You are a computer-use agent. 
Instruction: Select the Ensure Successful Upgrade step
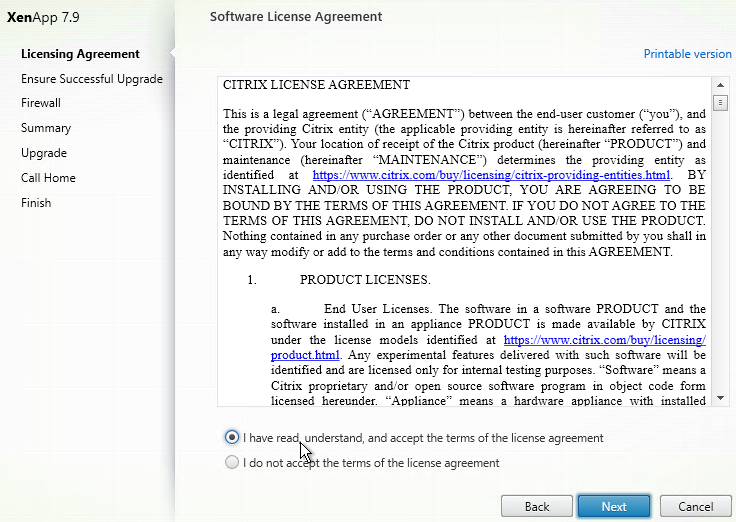pos(92,79)
